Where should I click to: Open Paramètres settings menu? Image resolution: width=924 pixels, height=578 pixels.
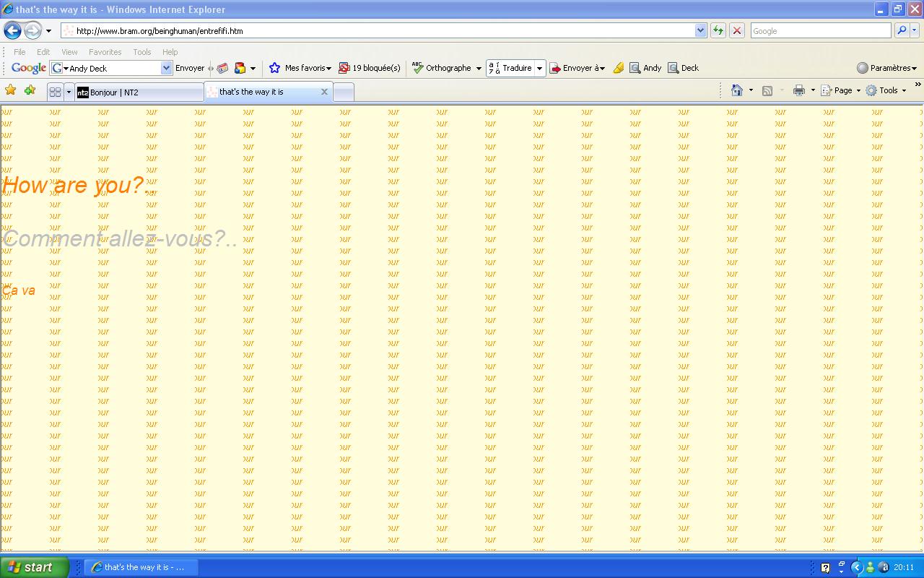(x=886, y=68)
